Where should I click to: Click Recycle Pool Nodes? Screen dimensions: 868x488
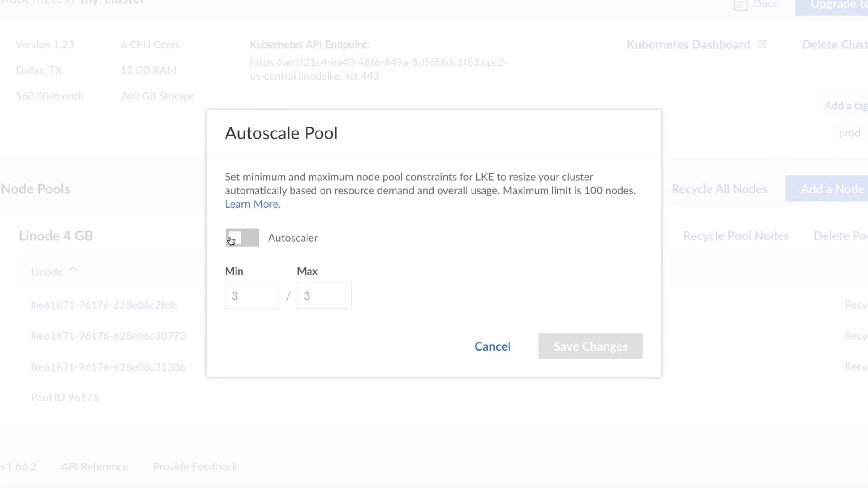click(x=736, y=236)
